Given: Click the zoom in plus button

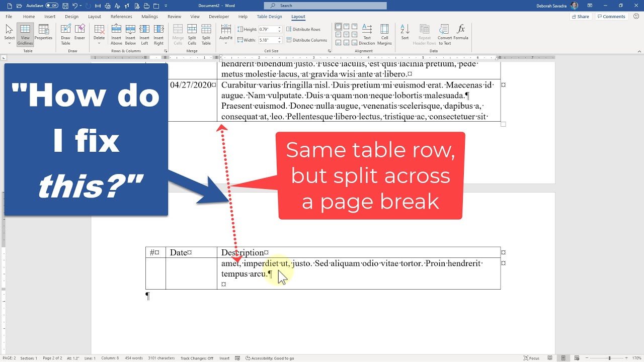Looking at the screenshot, I should (627, 358).
